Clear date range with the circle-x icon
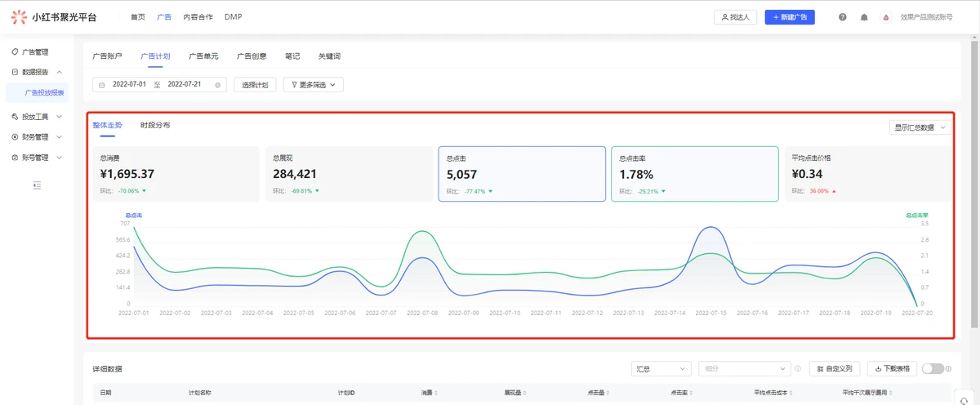 tap(217, 85)
